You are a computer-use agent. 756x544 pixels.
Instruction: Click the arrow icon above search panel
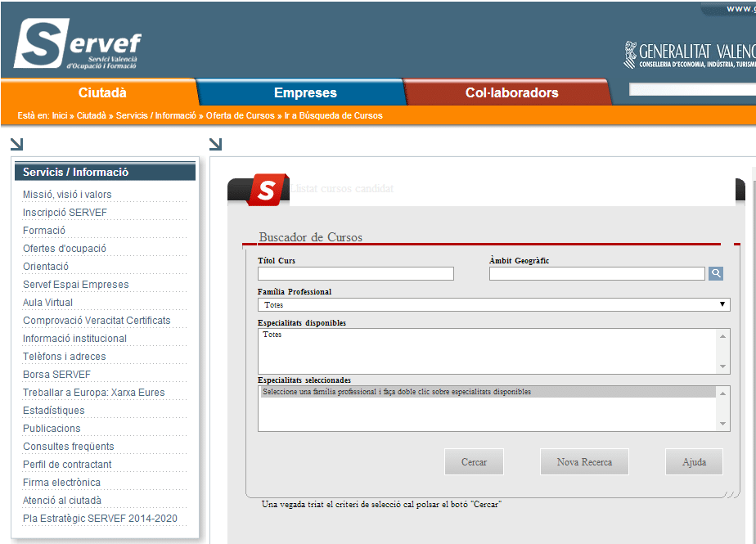tap(215, 145)
